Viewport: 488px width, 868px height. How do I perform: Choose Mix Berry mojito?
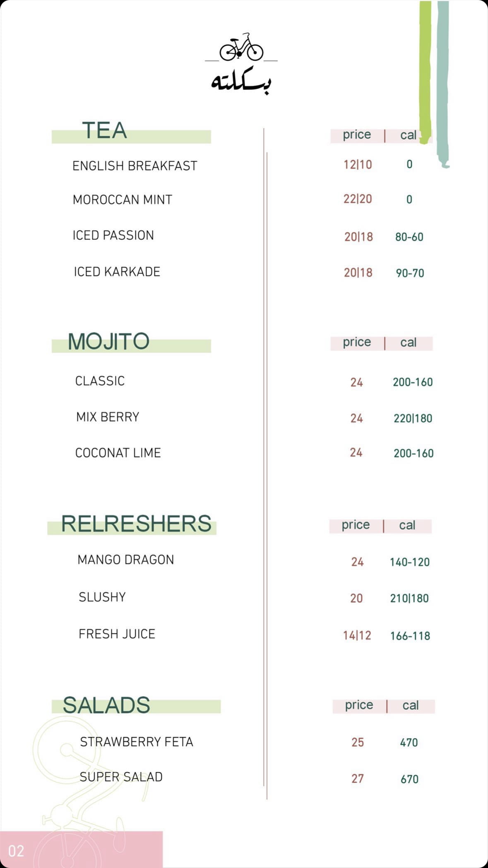pos(108,417)
